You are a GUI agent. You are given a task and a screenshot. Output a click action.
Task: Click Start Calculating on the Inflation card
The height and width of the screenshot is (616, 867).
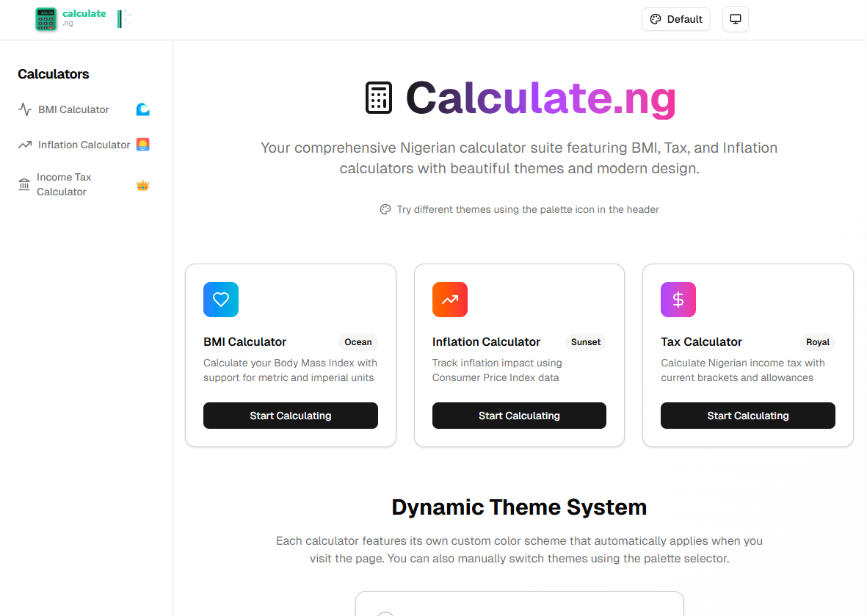tap(519, 416)
